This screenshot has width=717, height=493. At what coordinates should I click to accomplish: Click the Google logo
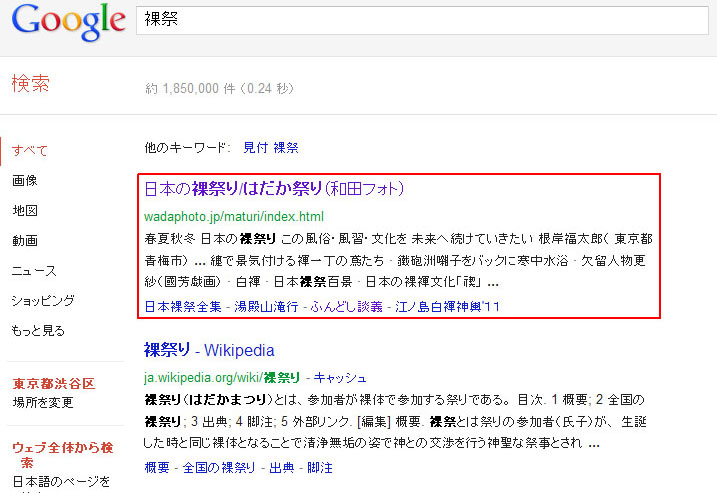[x=69, y=21]
